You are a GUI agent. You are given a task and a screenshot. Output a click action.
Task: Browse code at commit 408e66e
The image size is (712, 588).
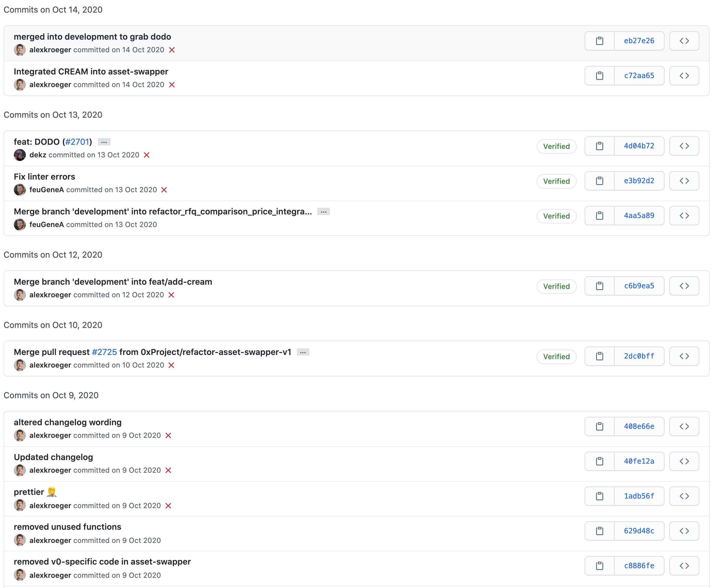coord(684,426)
